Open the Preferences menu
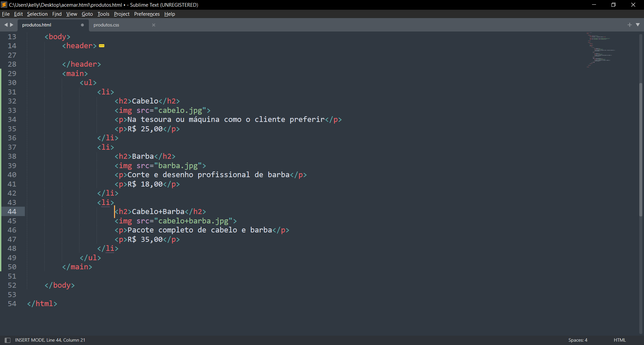This screenshot has height=345, width=644. pos(147,14)
